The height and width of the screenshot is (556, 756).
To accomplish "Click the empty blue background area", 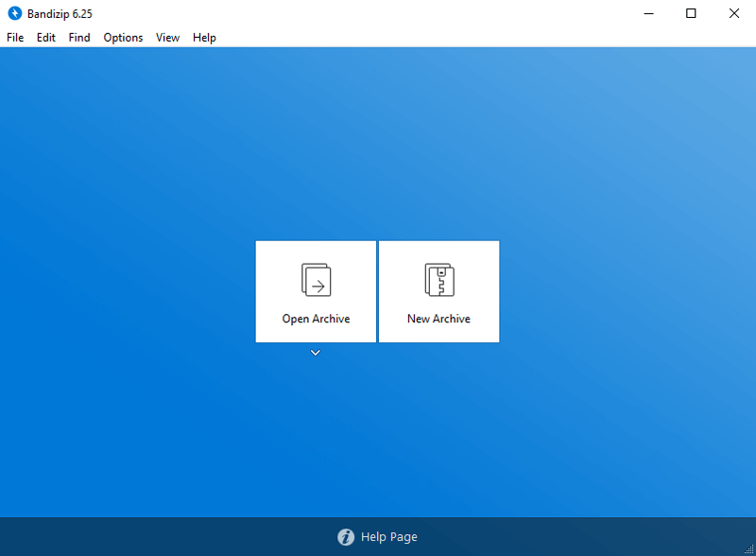I will coord(142,189).
